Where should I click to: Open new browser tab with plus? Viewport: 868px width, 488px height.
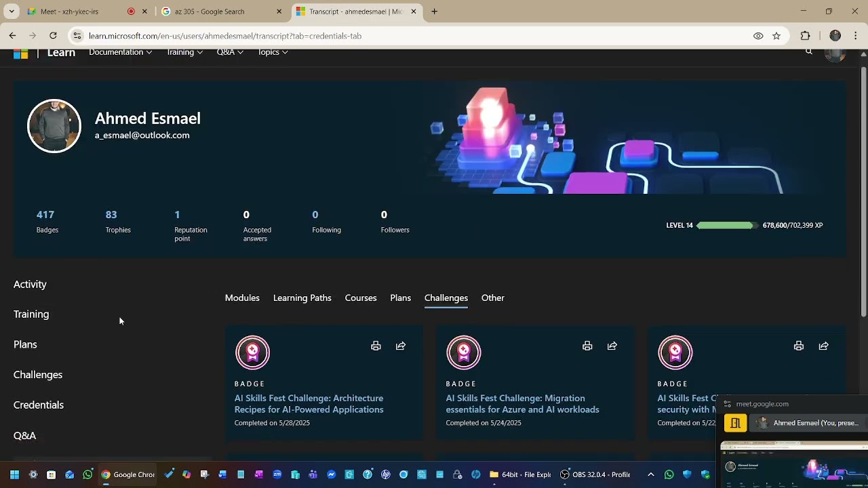(434, 12)
